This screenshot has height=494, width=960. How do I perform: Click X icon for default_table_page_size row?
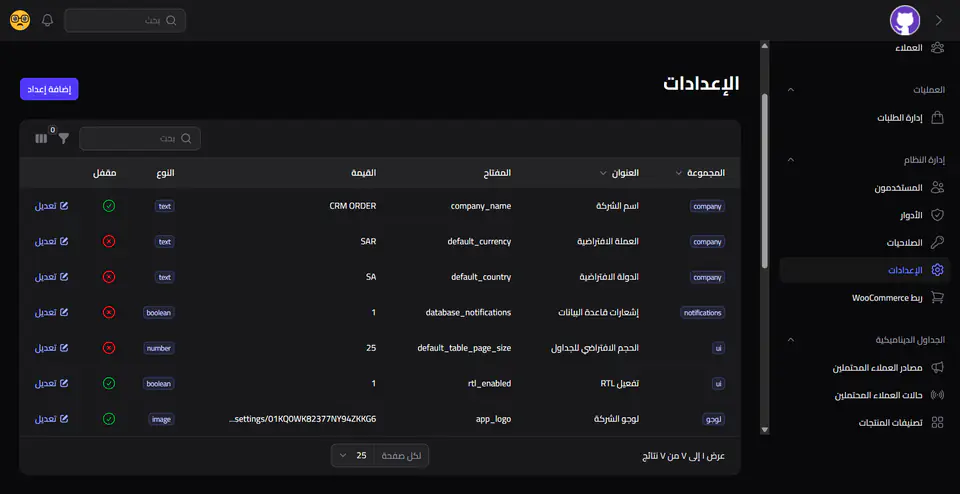(108, 348)
